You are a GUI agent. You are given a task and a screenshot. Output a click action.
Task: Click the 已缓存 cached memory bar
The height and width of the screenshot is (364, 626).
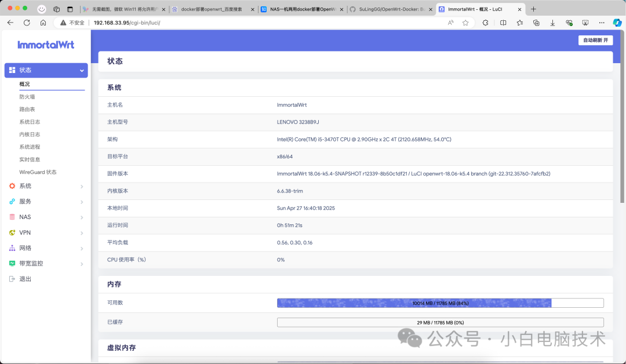point(440,322)
